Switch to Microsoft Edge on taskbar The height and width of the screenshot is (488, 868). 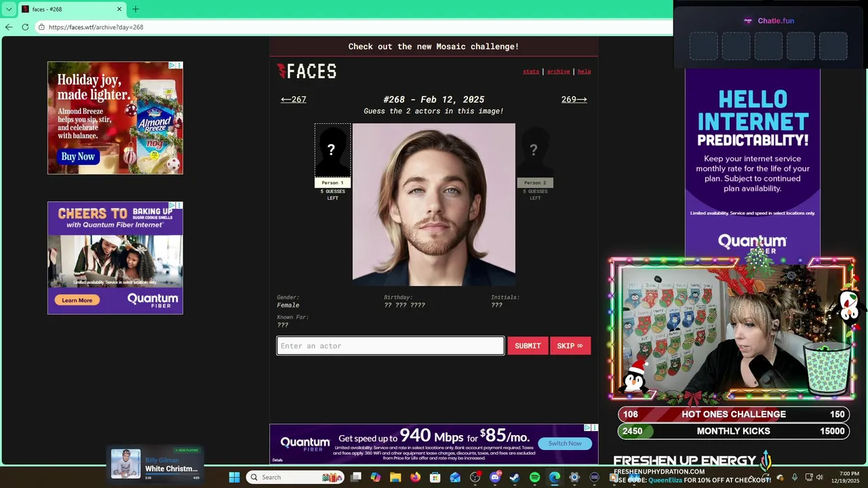click(555, 477)
